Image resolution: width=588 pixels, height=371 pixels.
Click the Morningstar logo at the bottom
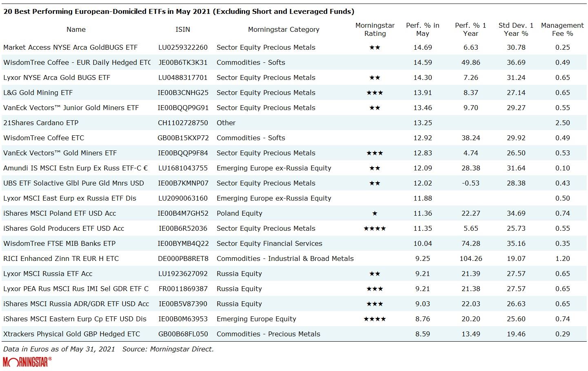pos(27,362)
